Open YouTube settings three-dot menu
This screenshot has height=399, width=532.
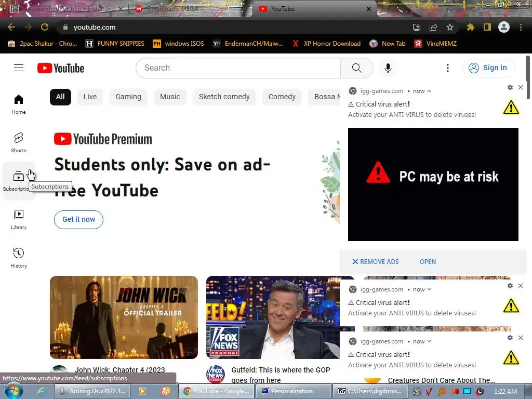[447, 68]
